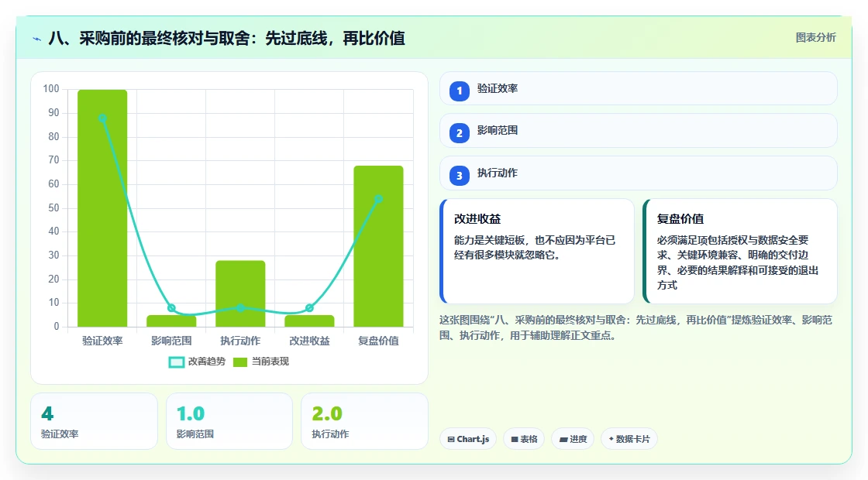The width and height of the screenshot is (868, 480).
Task: Select the 影响范围 list item
Action: coord(639,131)
